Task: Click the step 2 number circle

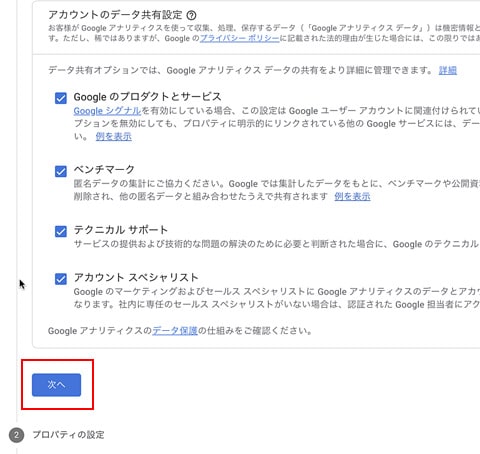Action: [x=16, y=435]
